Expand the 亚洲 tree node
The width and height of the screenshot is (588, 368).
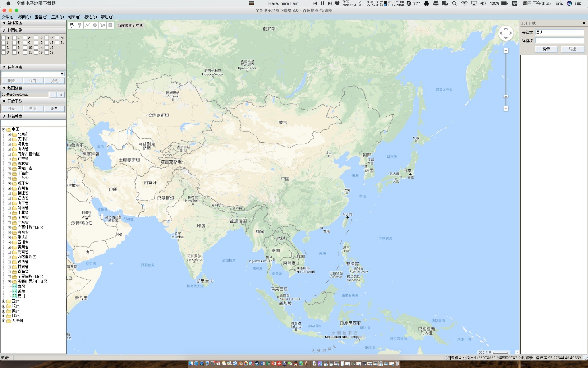pyautogui.click(x=3, y=301)
